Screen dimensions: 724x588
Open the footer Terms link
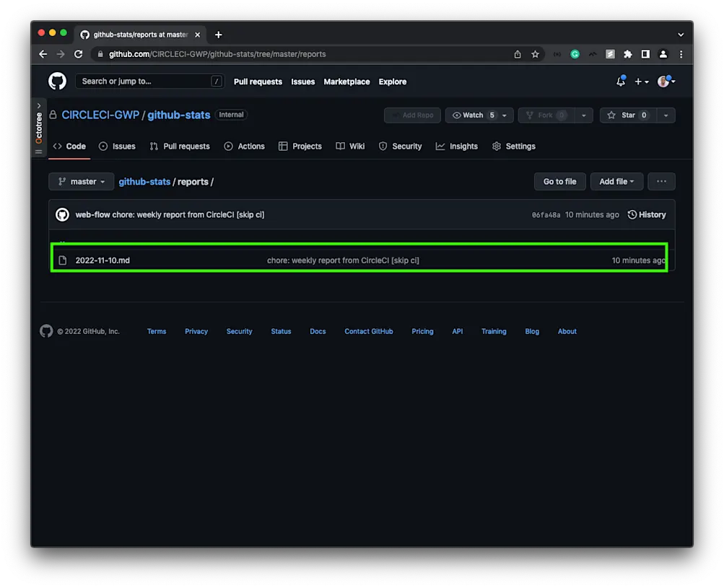[x=157, y=331]
